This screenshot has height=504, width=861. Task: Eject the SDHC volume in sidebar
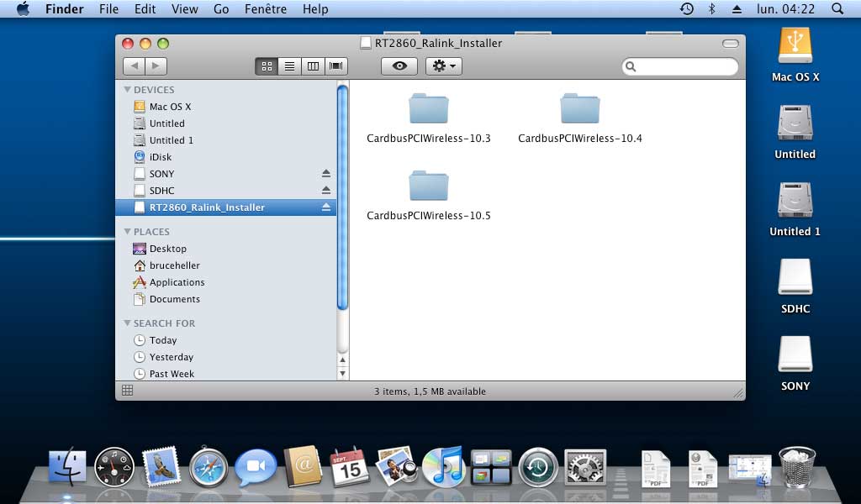pos(326,191)
